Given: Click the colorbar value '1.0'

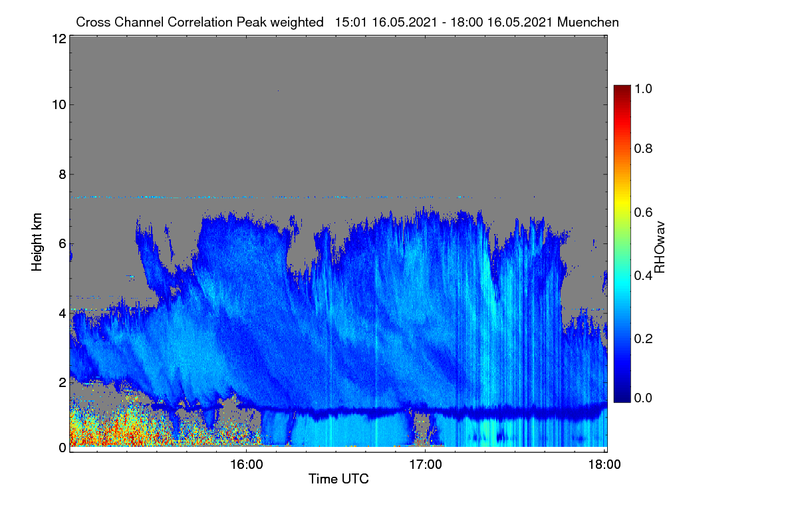Looking at the screenshot, I should click(642, 88).
